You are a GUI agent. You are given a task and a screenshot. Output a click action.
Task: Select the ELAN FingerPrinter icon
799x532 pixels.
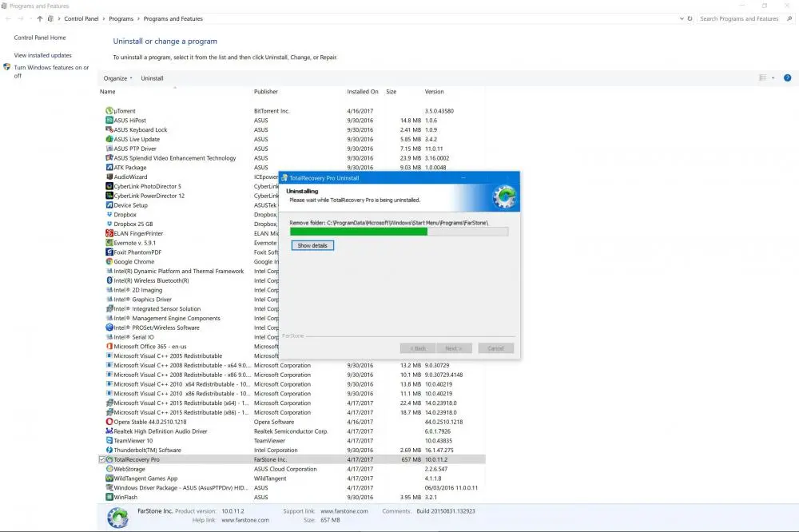click(x=109, y=233)
